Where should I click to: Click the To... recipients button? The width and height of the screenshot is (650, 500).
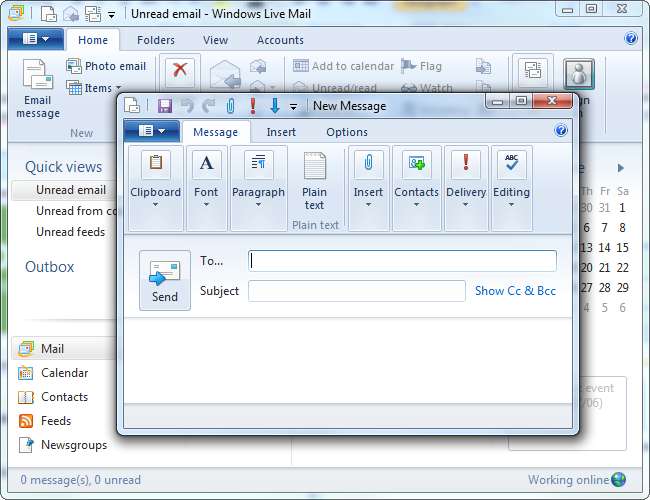tap(212, 261)
